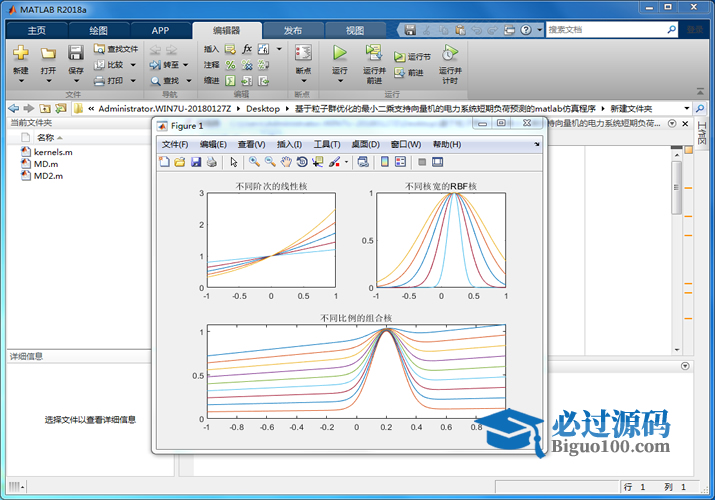Click Desktop in the address path

[x=263, y=108]
